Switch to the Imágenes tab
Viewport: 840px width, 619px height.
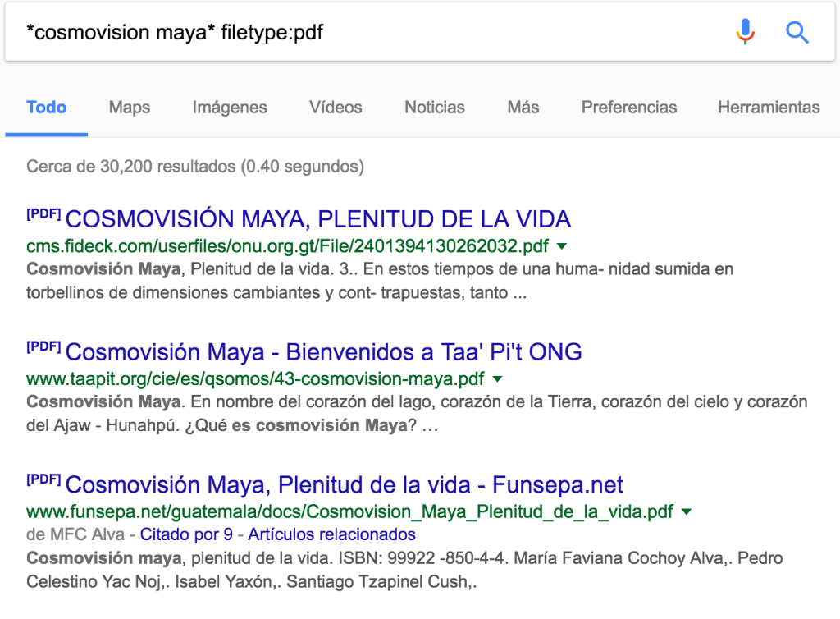(x=230, y=108)
